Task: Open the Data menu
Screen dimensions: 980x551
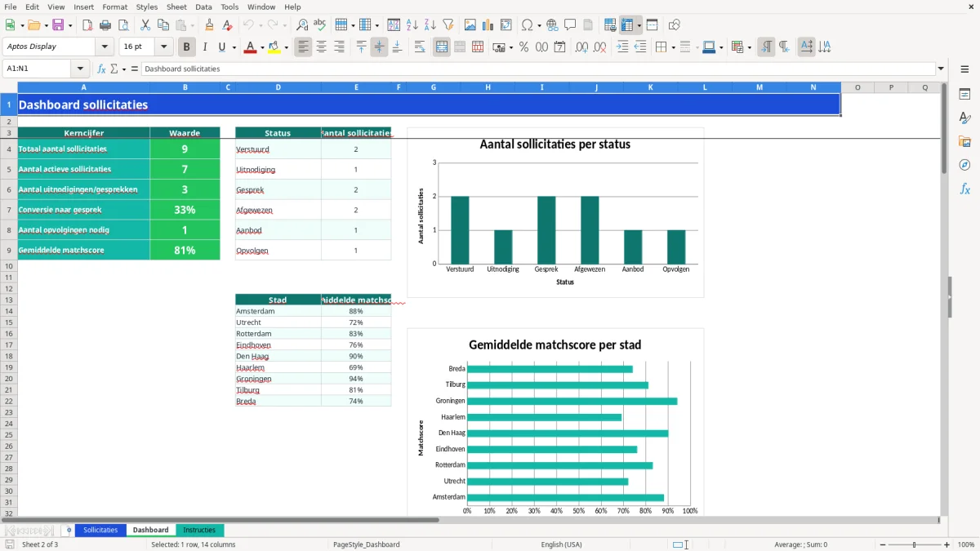Action: coord(203,7)
